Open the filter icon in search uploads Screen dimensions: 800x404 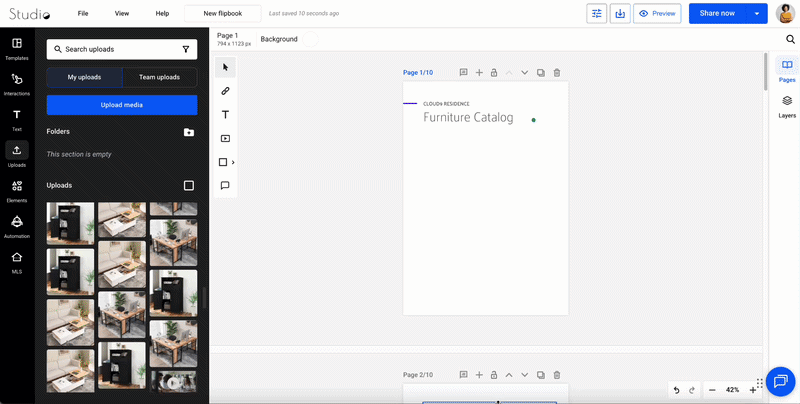tap(186, 49)
